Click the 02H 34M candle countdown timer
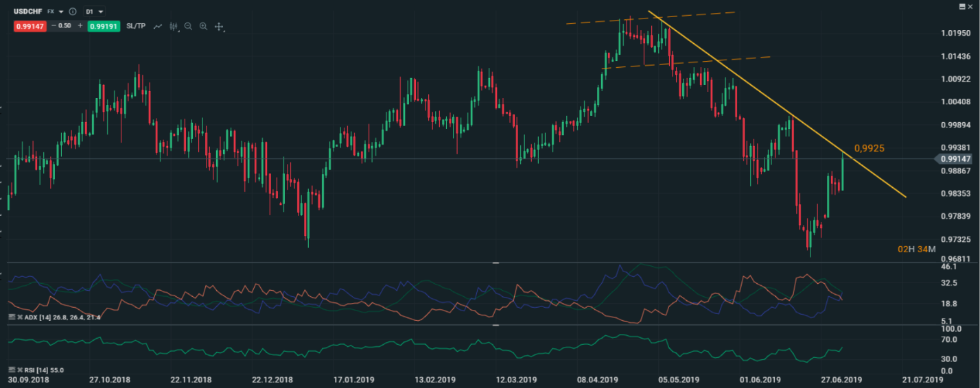The image size is (980, 388). (x=917, y=250)
